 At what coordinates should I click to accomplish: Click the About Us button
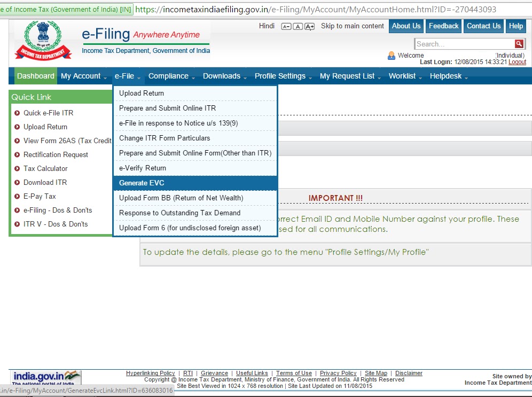[x=406, y=26]
